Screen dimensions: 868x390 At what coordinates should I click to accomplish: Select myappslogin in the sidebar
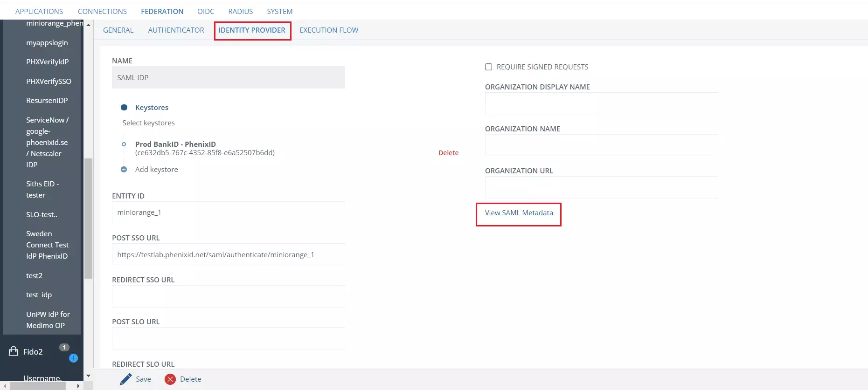[47, 43]
